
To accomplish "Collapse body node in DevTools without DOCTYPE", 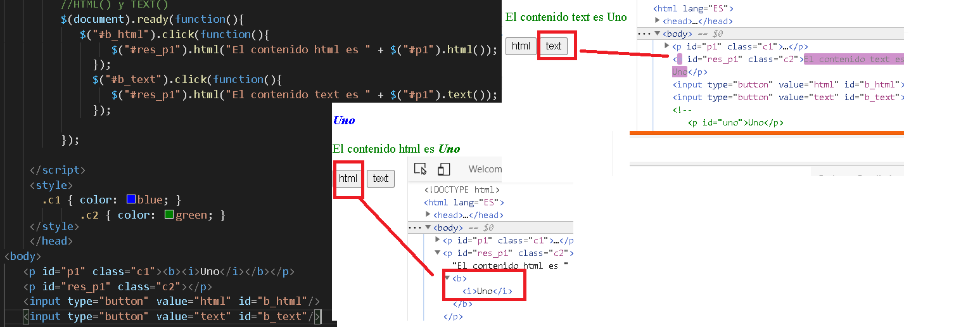I will [658, 34].
